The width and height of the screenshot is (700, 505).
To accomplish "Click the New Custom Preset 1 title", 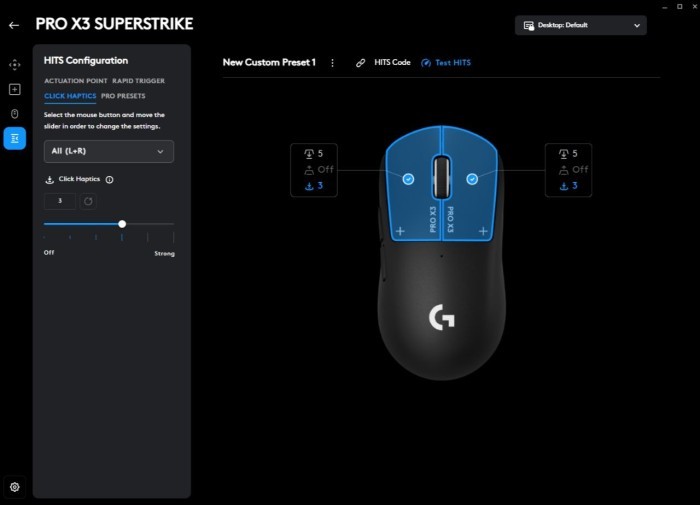I will point(269,63).
